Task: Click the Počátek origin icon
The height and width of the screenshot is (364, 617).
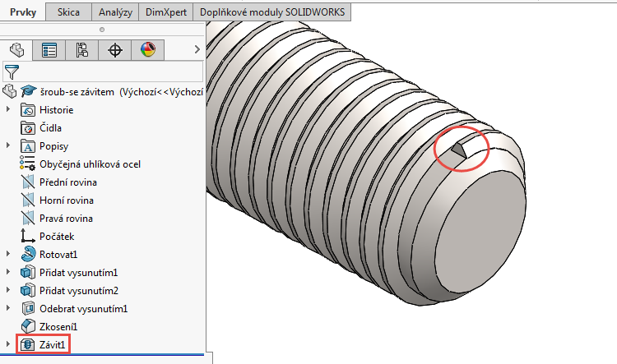Action: pos(27,236)
